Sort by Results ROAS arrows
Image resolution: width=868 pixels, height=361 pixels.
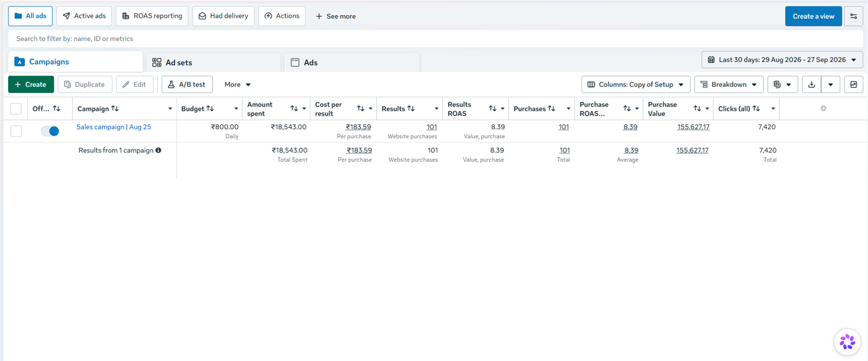tap(493, 109)
